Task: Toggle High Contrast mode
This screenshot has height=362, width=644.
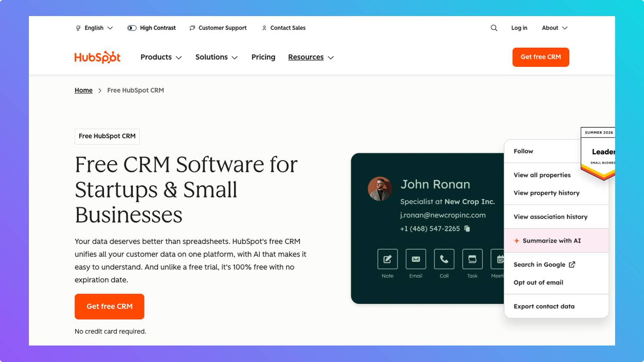Action: (152, 28)
